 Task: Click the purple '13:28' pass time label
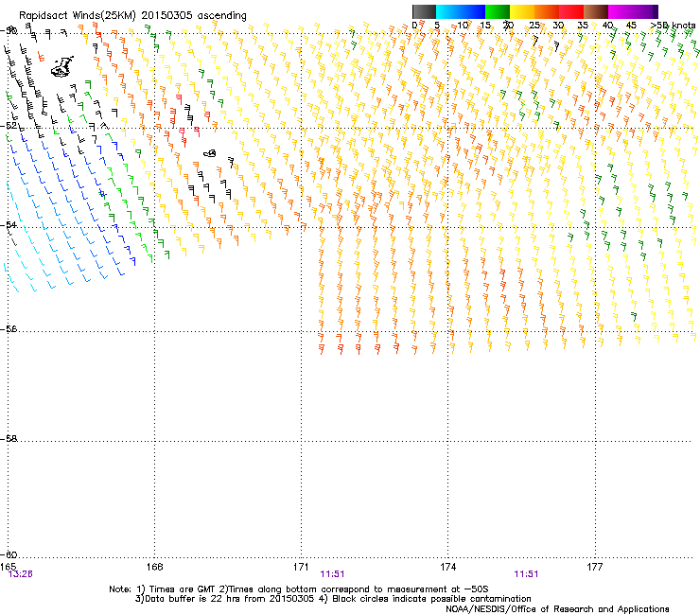pos(21,574)
